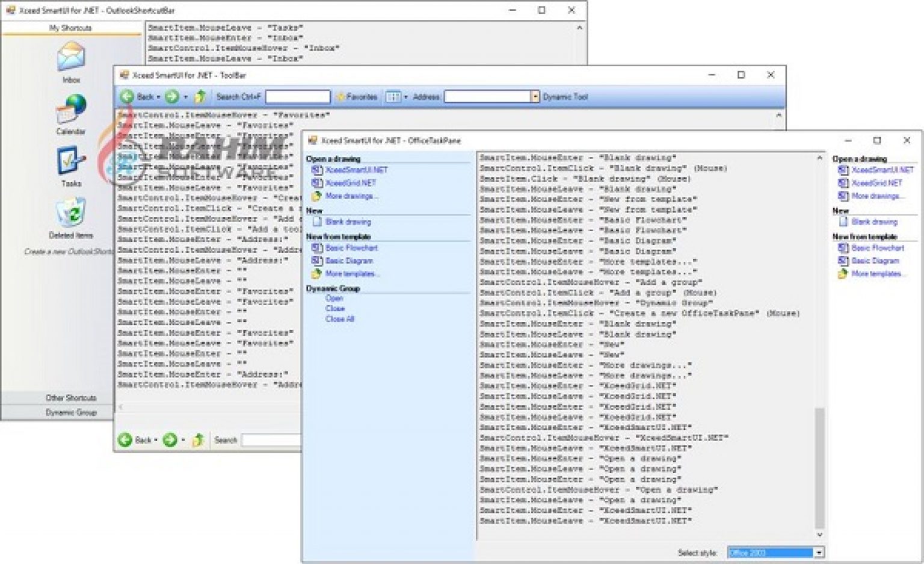Click the green Forward arrow icon

click(x=173, y=96)
